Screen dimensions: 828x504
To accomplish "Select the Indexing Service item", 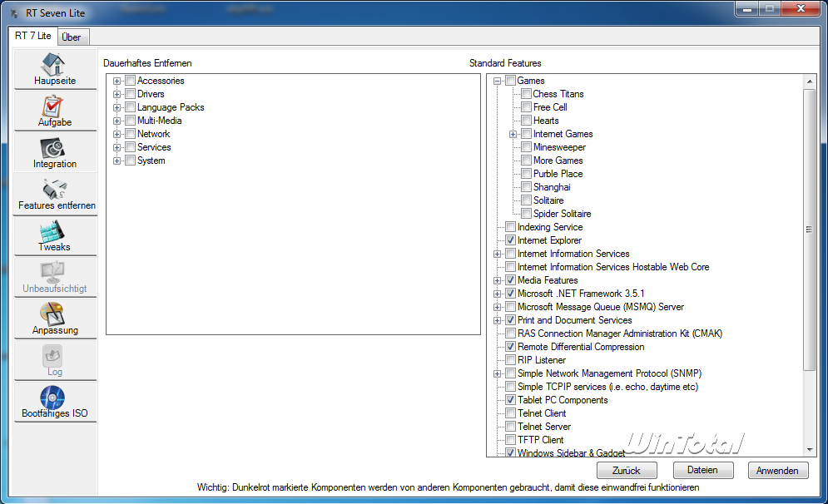I will 550,227.
